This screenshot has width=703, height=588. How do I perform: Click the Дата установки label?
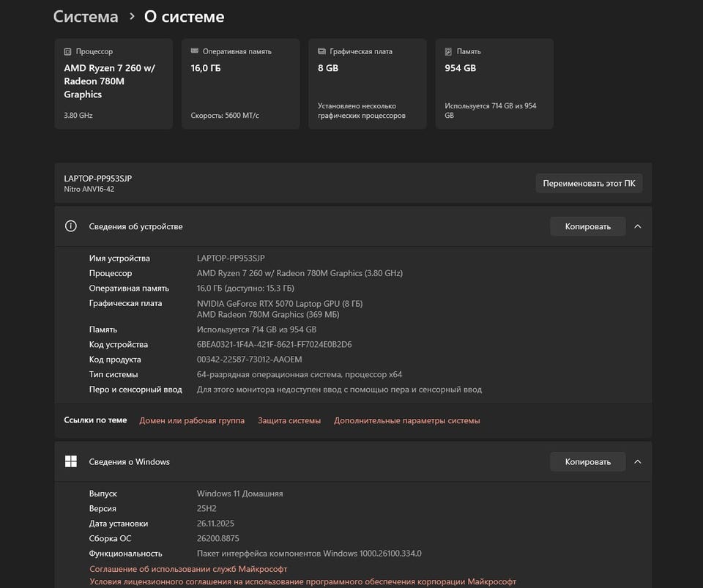click(119, 524)
